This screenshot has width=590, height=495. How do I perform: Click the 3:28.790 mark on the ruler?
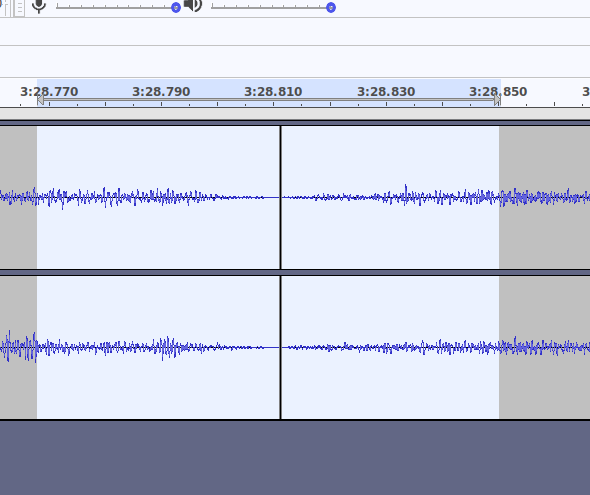(x=161, y=91)
